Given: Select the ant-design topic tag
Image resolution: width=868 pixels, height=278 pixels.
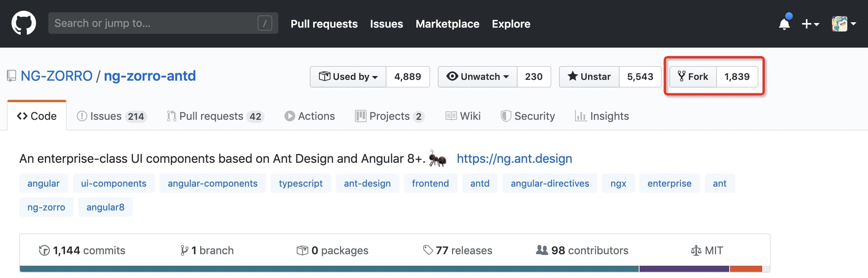Looking at the screenshot, I should (x=368, y=184).
